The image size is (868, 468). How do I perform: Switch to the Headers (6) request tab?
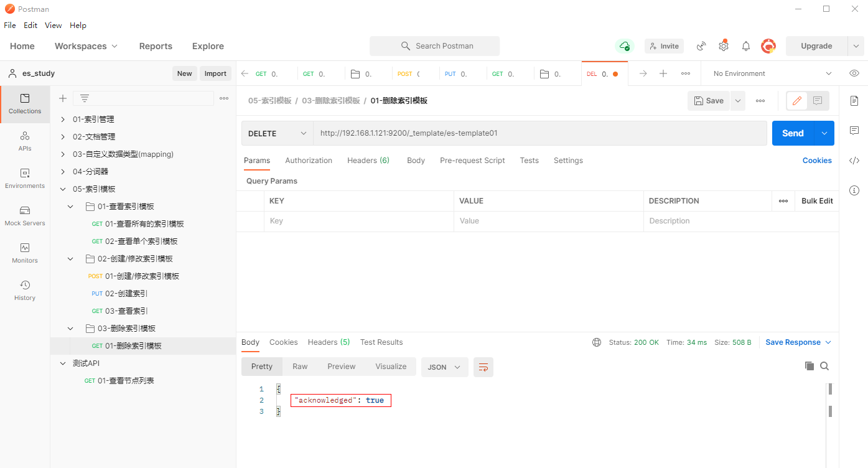[368, 161]
